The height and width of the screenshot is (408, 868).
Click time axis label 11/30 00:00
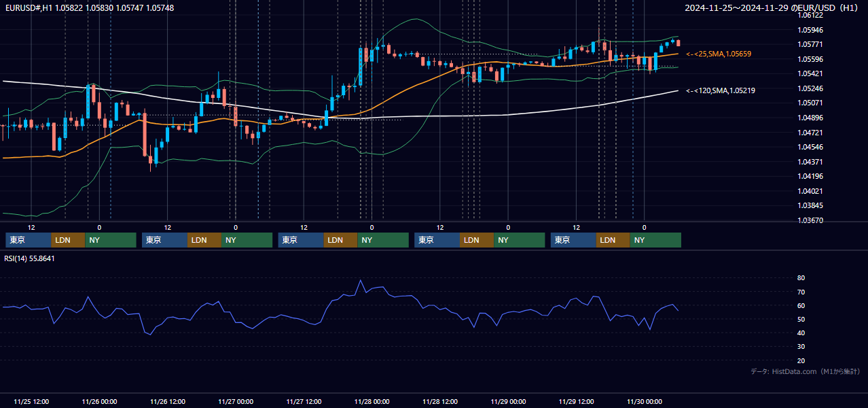pos(645,401)
